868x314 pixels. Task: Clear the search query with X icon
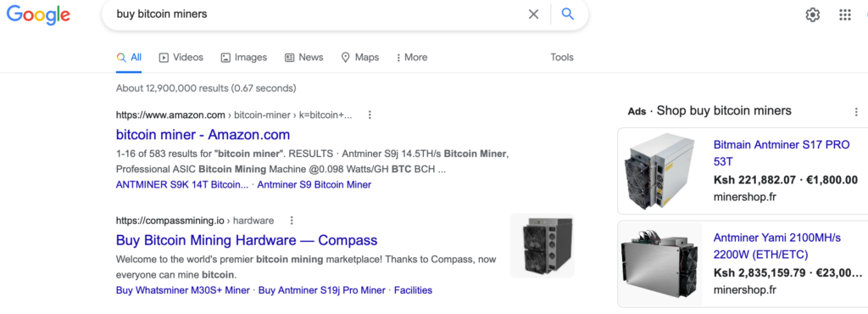533,14
